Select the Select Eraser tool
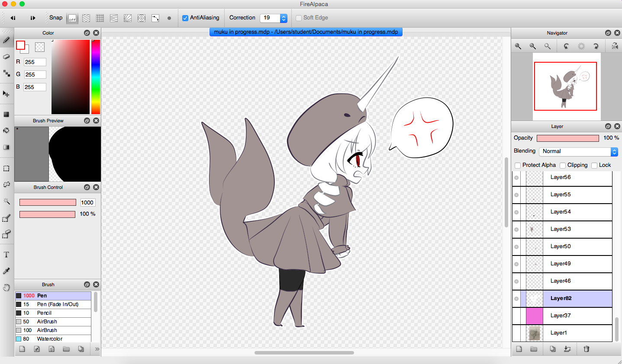Viewport: 622px width, 364px height. [6, 235]
